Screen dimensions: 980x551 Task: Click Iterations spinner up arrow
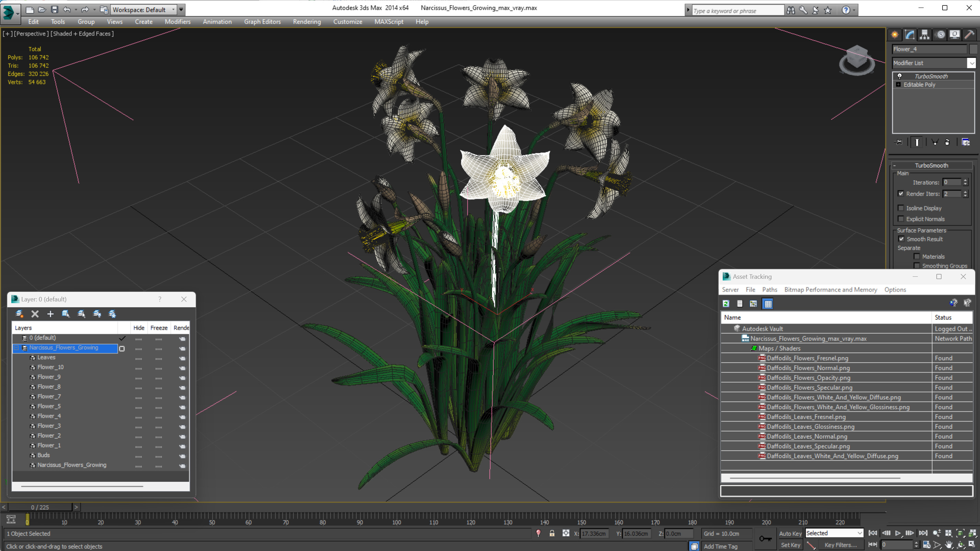pos(965,180)
